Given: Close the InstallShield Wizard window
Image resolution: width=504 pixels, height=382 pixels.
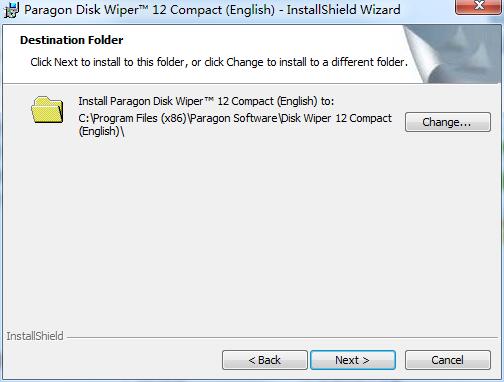Looking at the screenshot, I should click(x=477, y=7).
